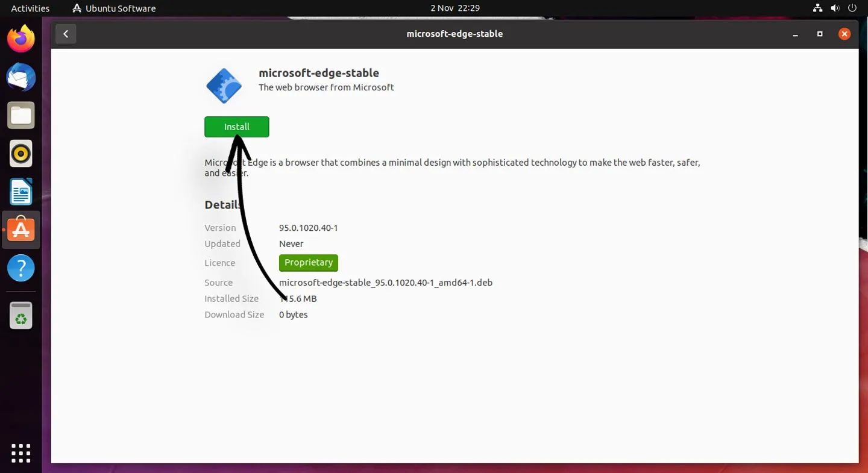Image resolution: width=868 pixels, height=473 pixels.
Task: Open the Help app from the dock
Action: (20, 268)
